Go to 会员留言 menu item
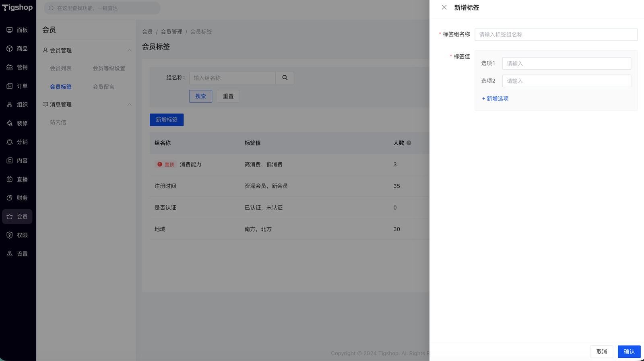This screenshot has width=644, height=361. pos(103,87)
